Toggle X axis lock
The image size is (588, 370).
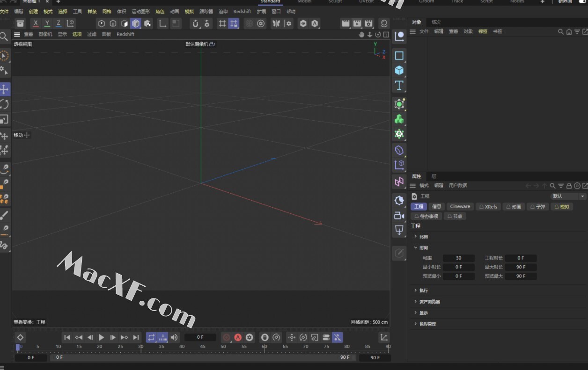(36, 23)
